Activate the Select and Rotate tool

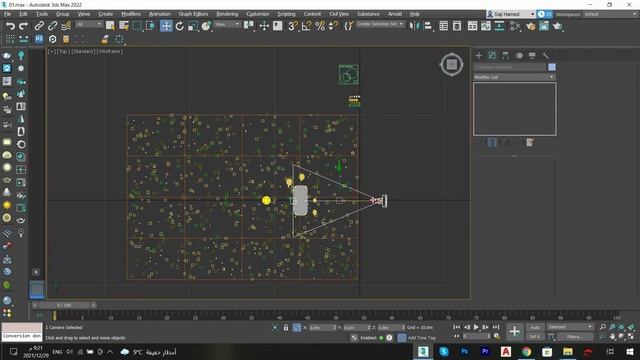(x=179, y=27)
